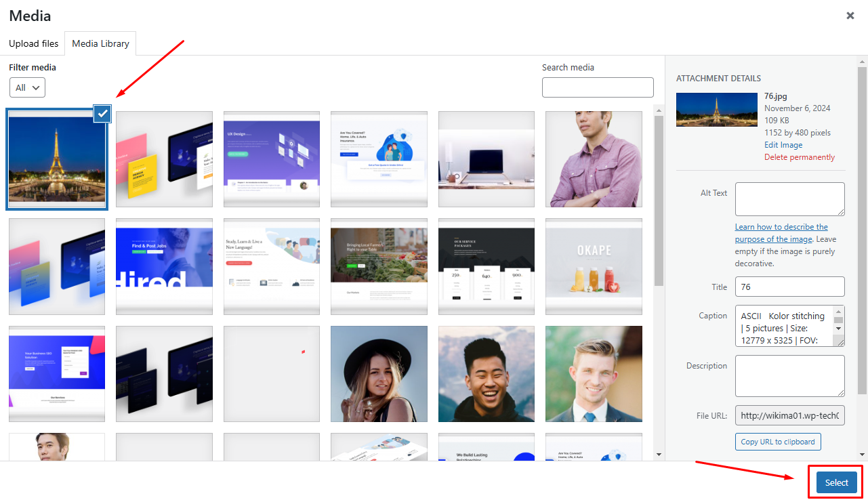Select the man in suit and blue tie thumbnail
This screenshot has width=868, height=502.
tap(594, 374)
